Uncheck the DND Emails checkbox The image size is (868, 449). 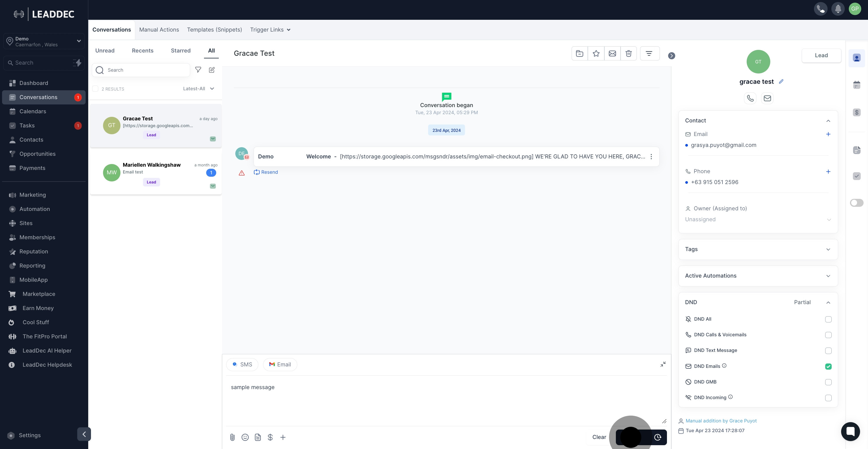[828, 366]
